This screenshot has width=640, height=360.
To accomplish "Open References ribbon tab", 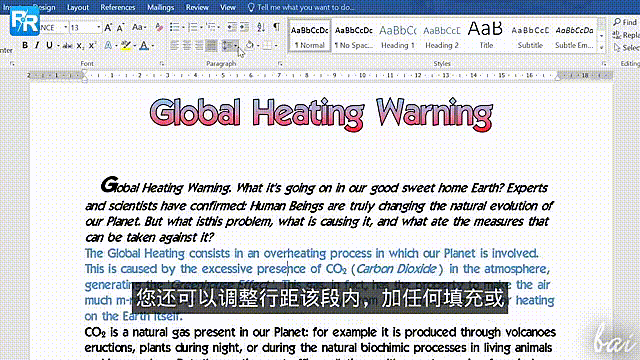I will tap(118, 7).
